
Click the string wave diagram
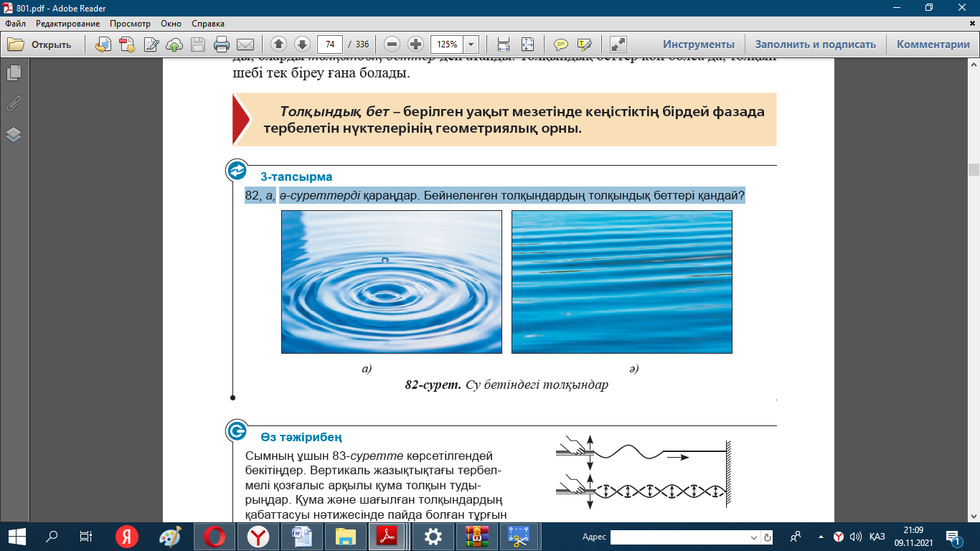643,473
